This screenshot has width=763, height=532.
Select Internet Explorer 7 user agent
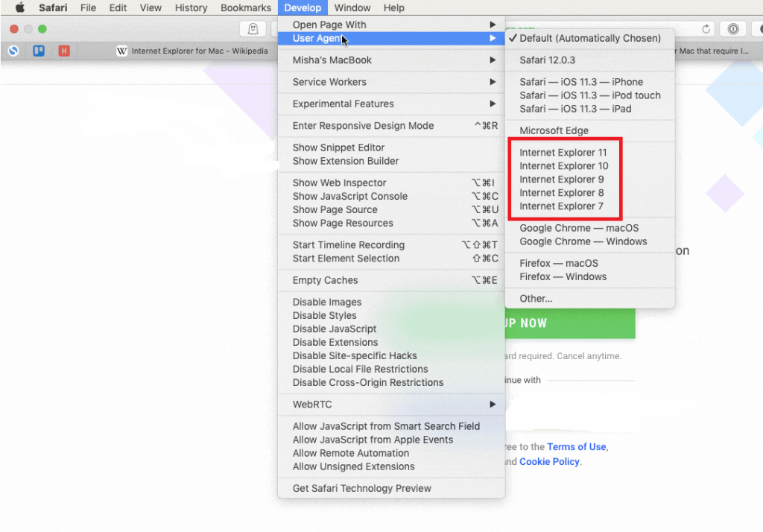[590, 206]
